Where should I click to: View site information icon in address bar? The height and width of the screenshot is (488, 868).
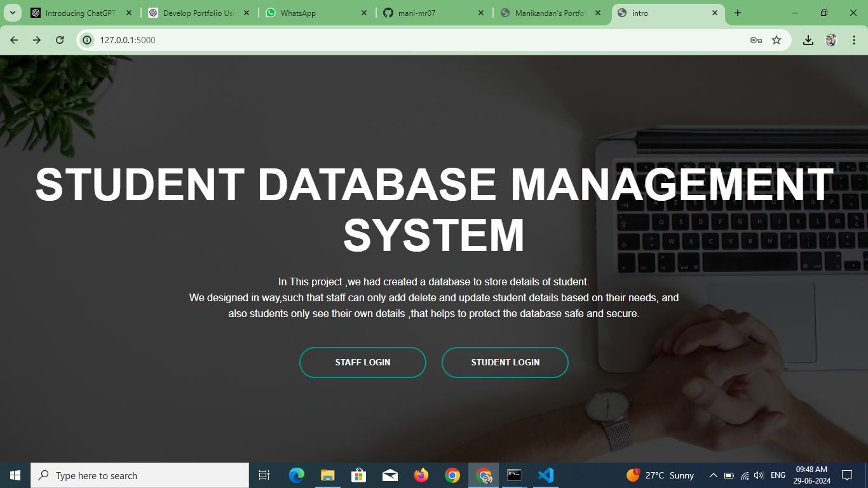point(88,40)
